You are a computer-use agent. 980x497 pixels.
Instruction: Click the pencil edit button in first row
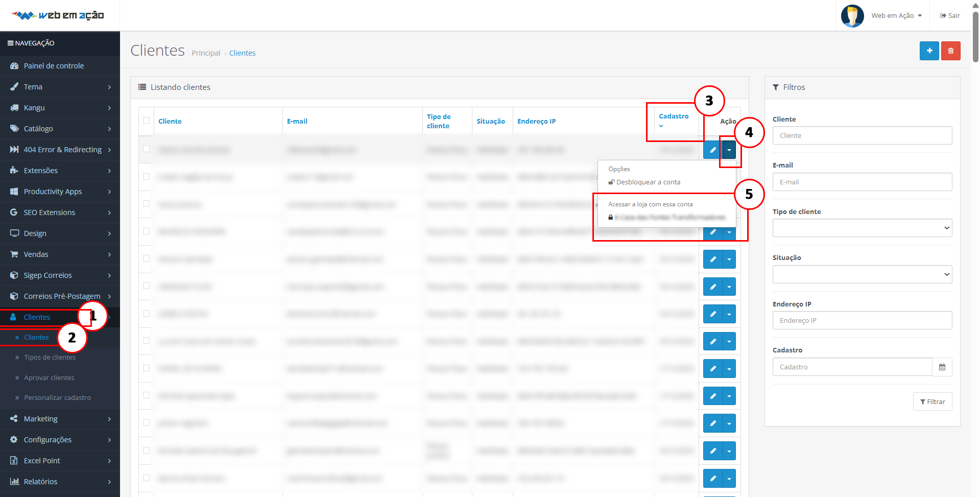coord(712,150)
